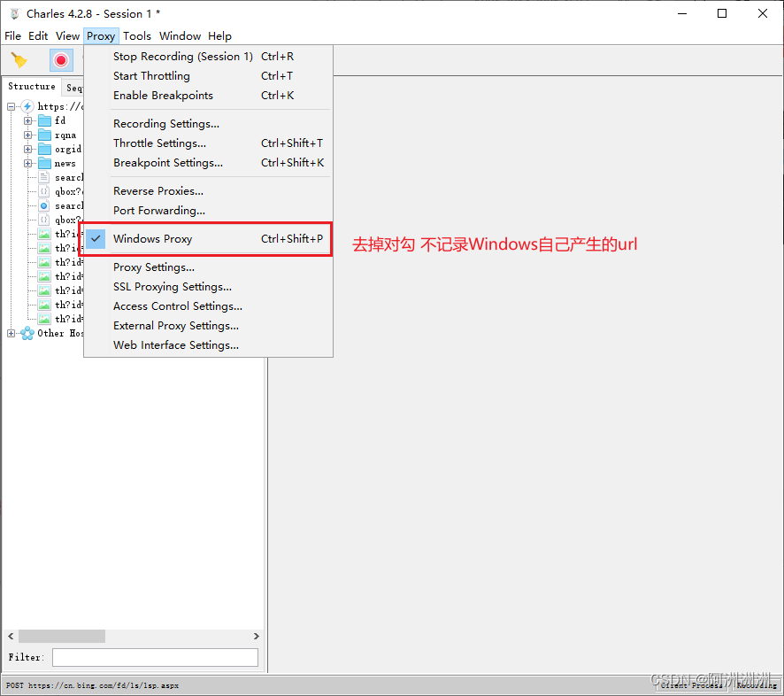Switch to the Sequence tab
Viewport: 784px width, 696px height.
(73, 88)
